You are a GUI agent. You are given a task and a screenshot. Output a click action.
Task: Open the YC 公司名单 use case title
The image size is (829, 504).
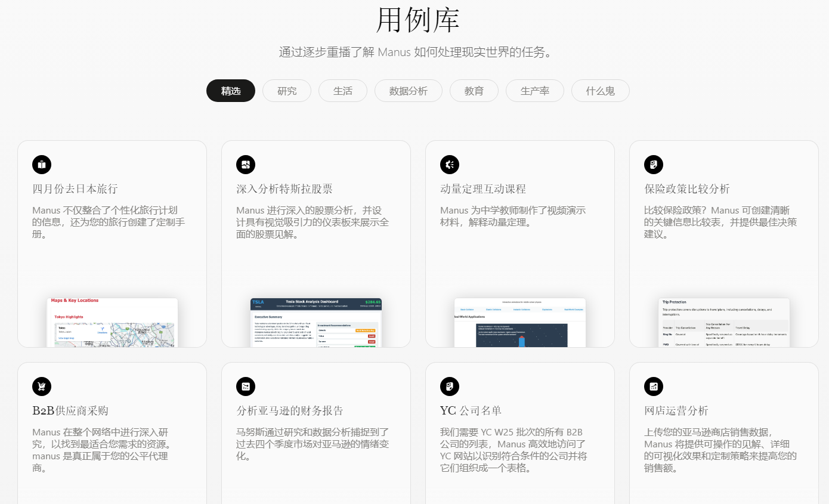[x=471, y=411]
